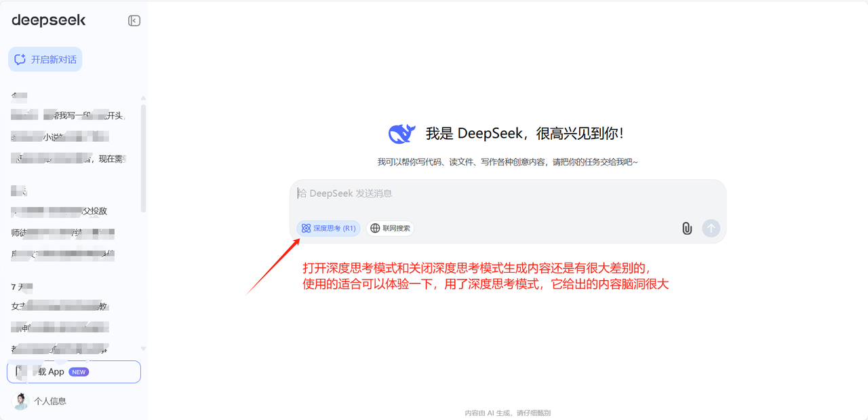Click the atom icon in 深度思考 button

click(306, 229)
